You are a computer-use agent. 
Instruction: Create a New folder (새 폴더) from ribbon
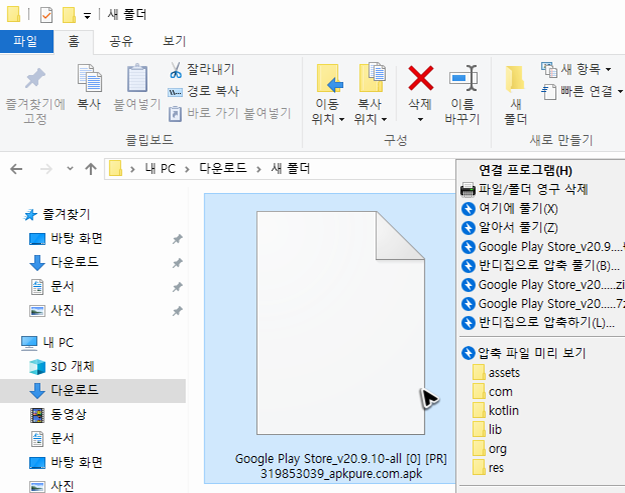[x=516, y=95]
